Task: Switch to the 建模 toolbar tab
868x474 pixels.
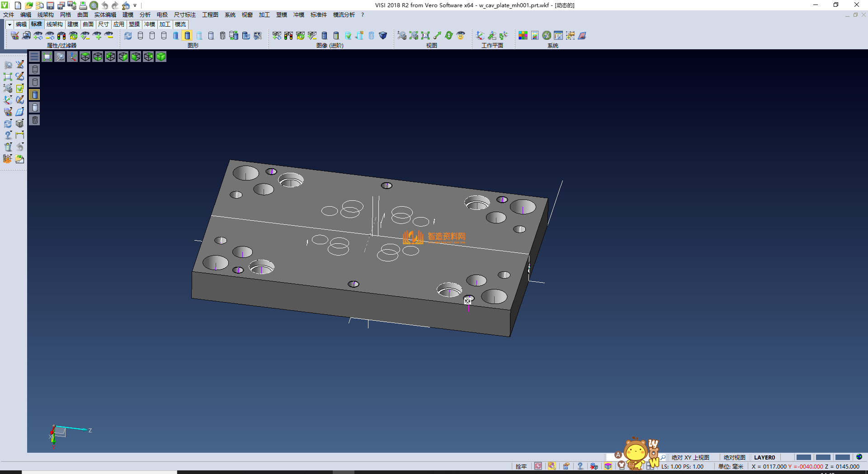Action: pyautogui.click(x=73, y=24)
